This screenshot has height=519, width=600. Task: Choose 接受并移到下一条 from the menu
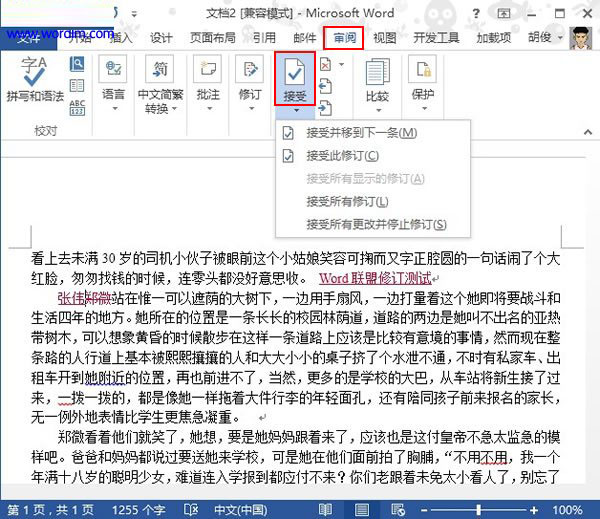tap(360, 133)
